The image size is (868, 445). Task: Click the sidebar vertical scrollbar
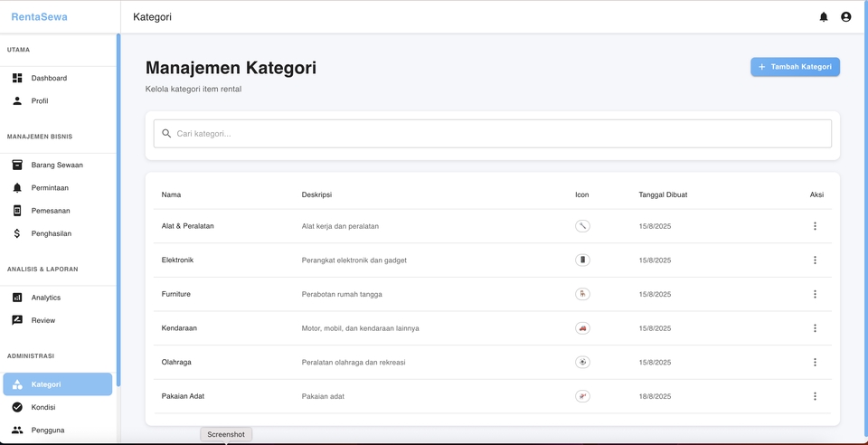[118, 208]
